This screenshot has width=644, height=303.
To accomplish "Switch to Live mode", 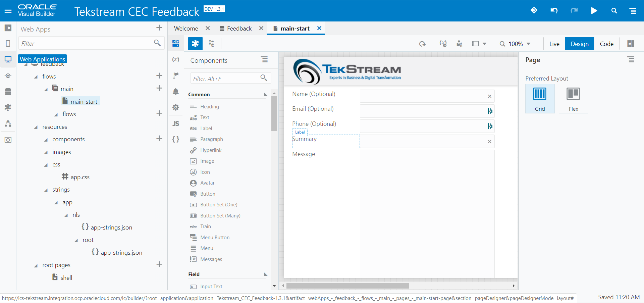I will coord(554,44).
